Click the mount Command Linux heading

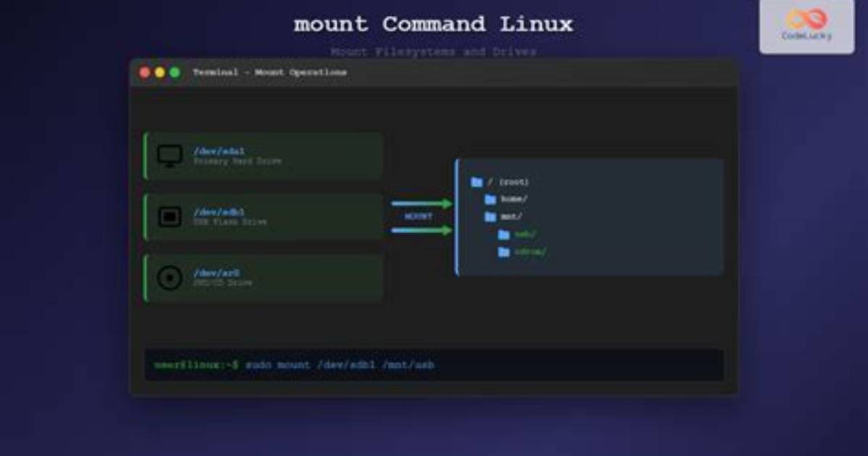click(433, 25)
